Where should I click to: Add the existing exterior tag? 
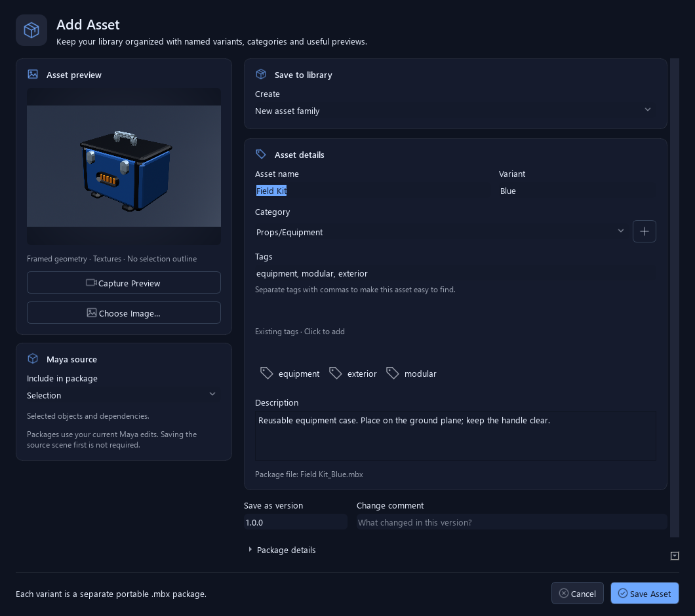(353, 374)
